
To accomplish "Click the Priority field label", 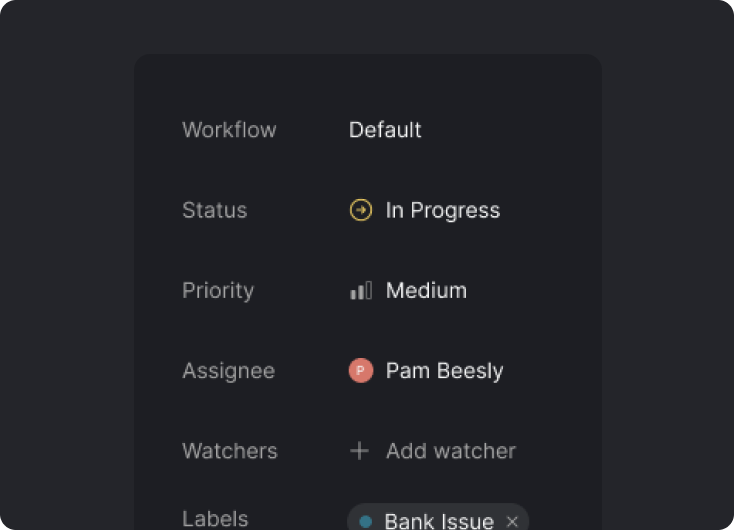I will (218, 291).
